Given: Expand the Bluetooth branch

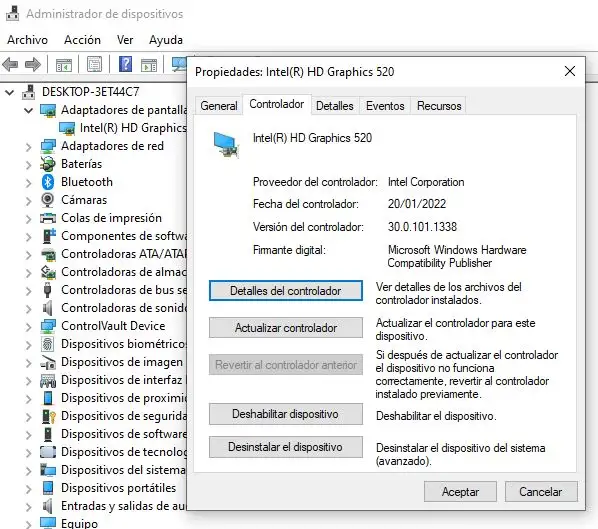Looking at the screenshot, I should (x=29, y=182).
